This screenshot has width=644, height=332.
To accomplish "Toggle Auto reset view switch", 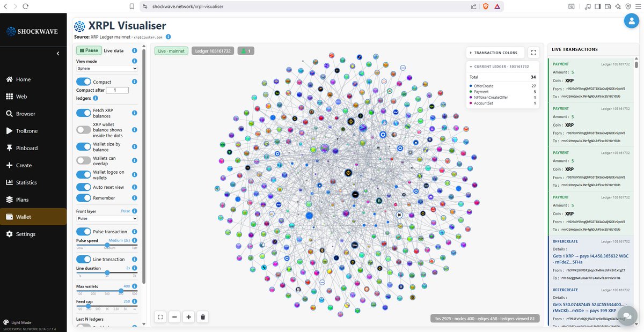I will click(84, 187).
